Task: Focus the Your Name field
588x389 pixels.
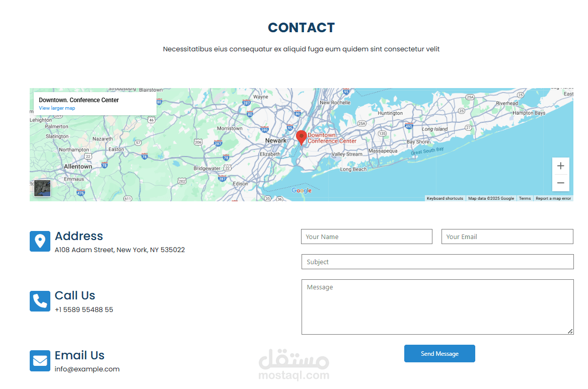Action: tap(367, 237)
